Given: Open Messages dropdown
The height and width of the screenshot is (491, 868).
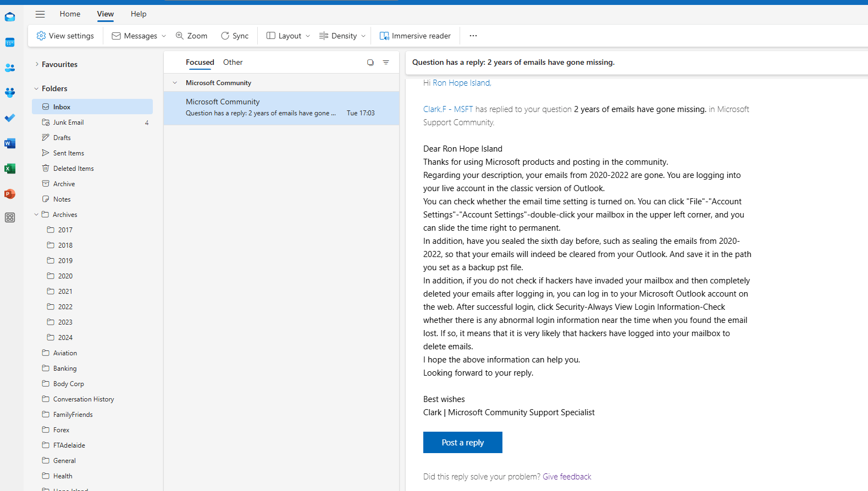Looking at the screenshot, I should 139,36.
